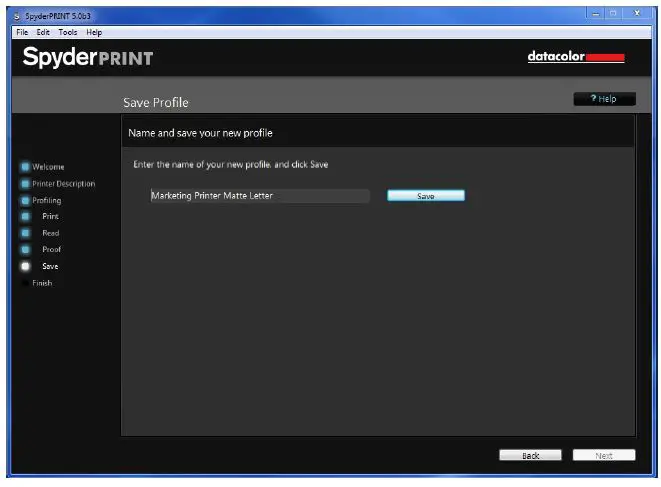The image size is (661, 487).
Task: Click the white Save step indicator icon
Action: coord(25,266)
